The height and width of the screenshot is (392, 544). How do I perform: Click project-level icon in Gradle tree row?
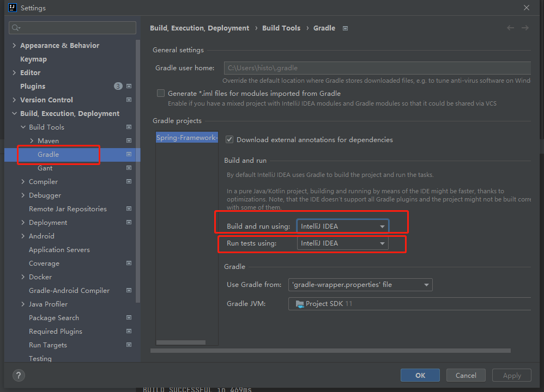click(x=129, y=154)
